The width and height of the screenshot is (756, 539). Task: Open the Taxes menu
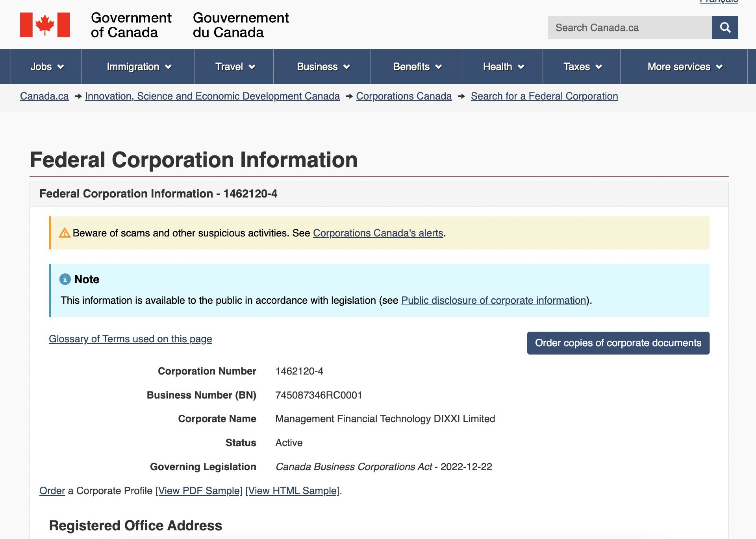tap(582, 67)
